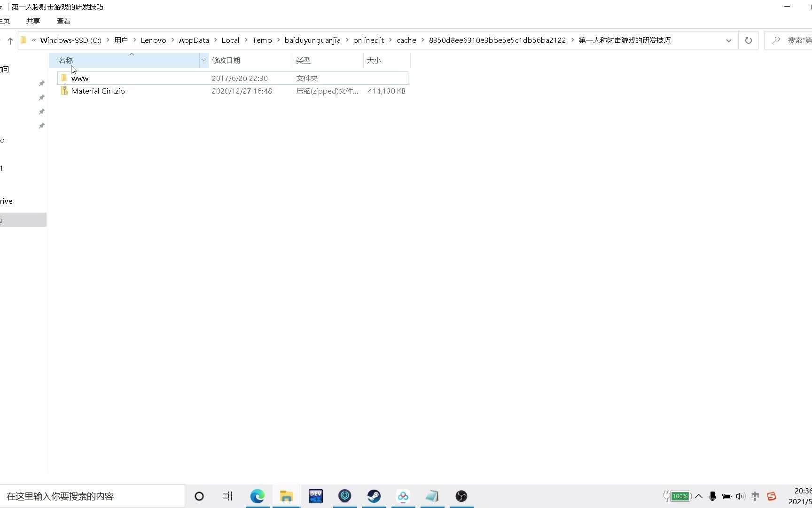Navigate to 8350d8ee6310e3bbe5e5c1db56ba2122 folder
Image resolution: width=812 pixels, height=508 pixels.
497,40
